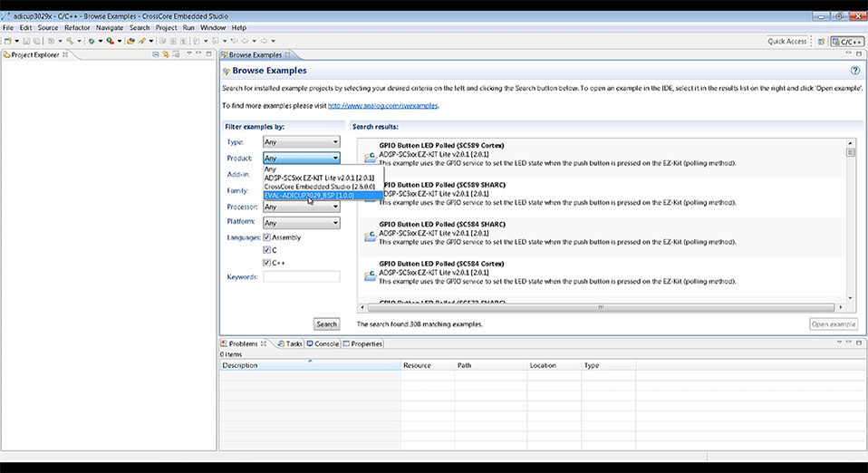Image resolution: width=868 pixels, height=473 pixels.
Task: Click Link with Editor icon in Project Explorer
Action: 166,54
